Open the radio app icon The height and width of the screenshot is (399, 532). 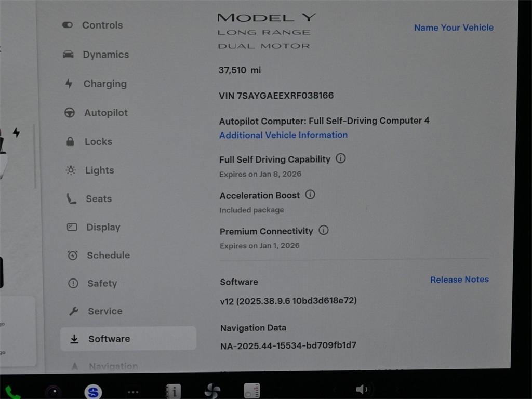252,391
